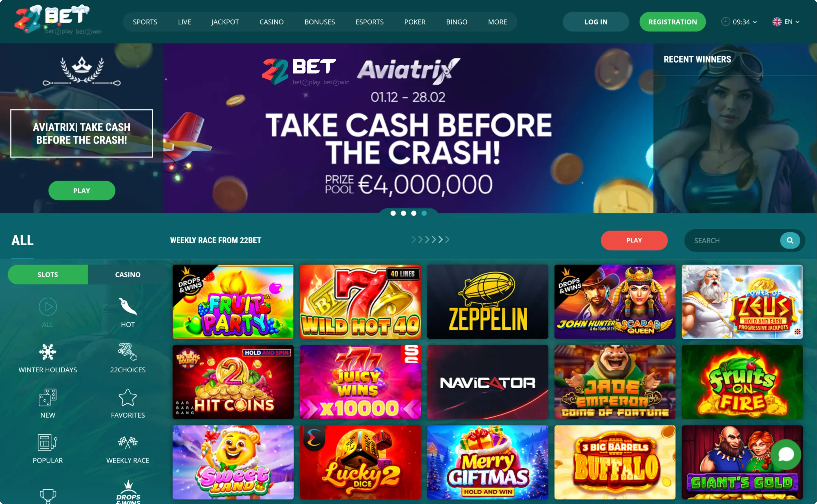Select the 22Choices category icon
Image resolution: width=817 pixels, height=504 pixels.
click(x=128, y=352)
